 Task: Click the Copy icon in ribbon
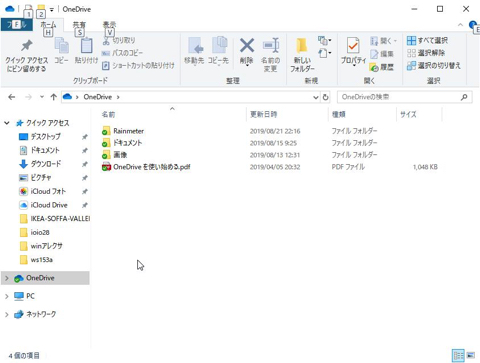[x=61, y=46]
